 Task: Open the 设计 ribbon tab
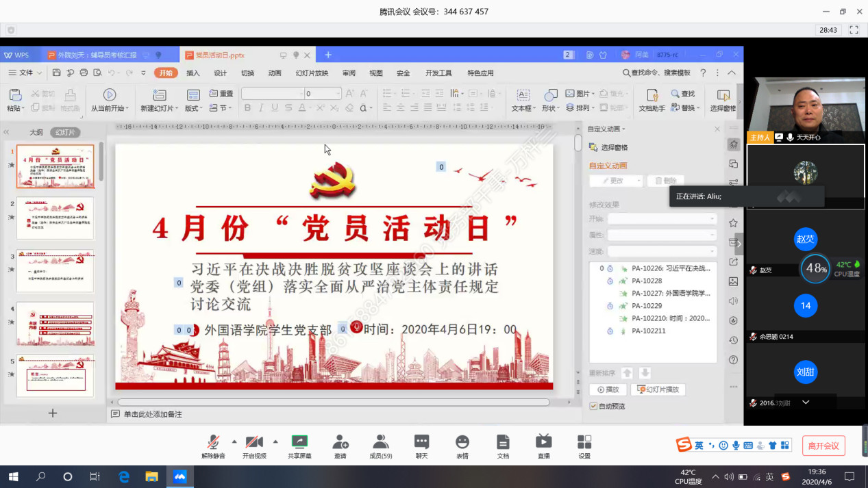click(220, 73)
